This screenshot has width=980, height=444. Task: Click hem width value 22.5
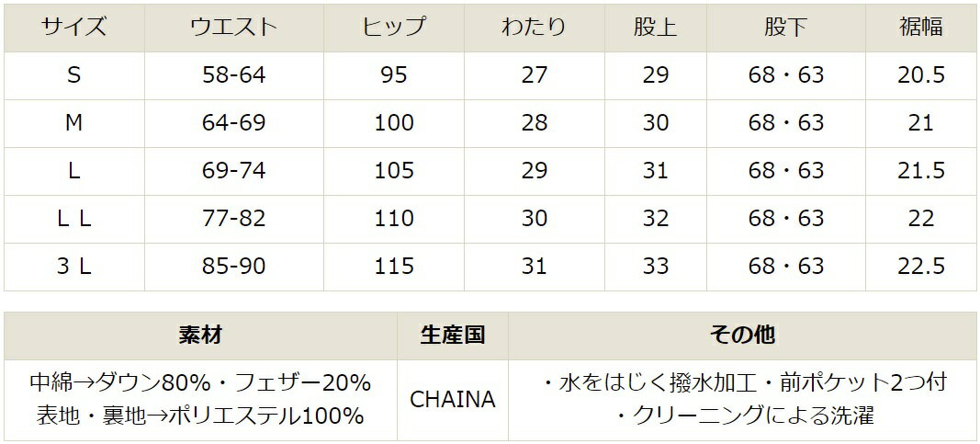920,267
